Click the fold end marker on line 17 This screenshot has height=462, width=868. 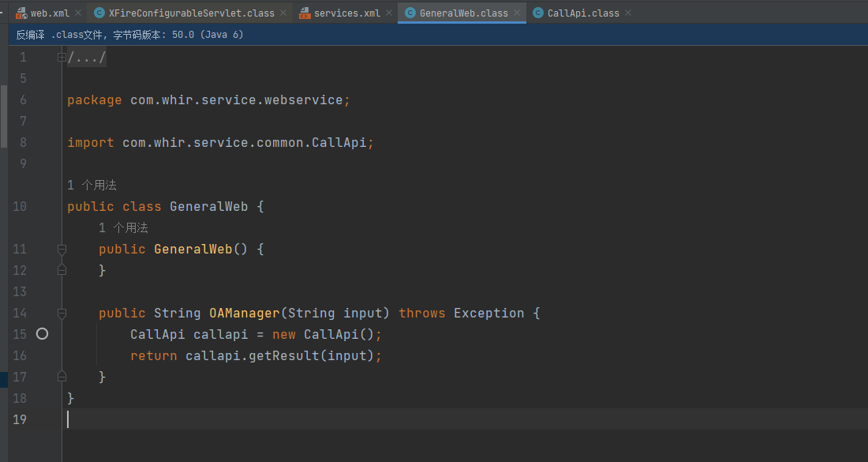pos(62,377)
